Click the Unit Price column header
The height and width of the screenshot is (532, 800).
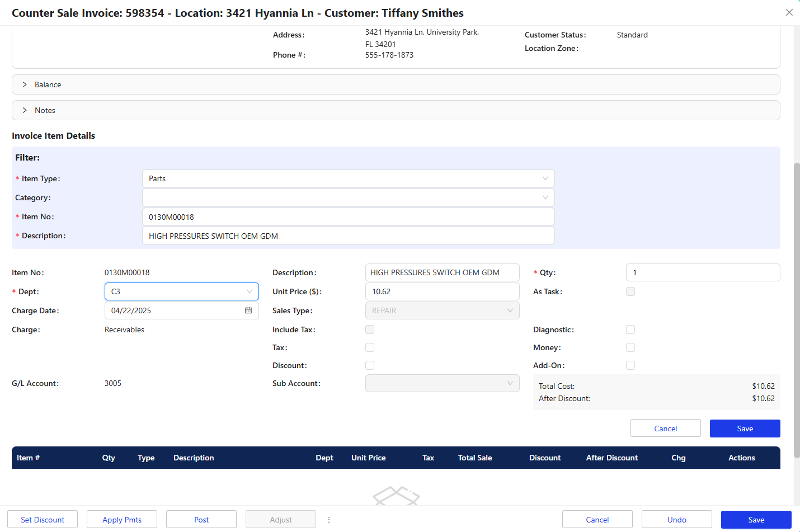[369, 458]
